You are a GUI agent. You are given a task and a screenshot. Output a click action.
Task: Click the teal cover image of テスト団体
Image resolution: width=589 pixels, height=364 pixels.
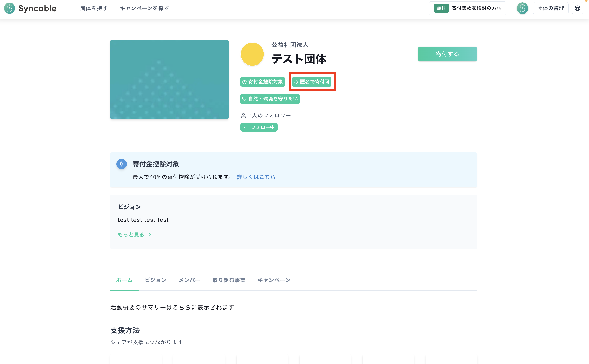pos(169,79)
